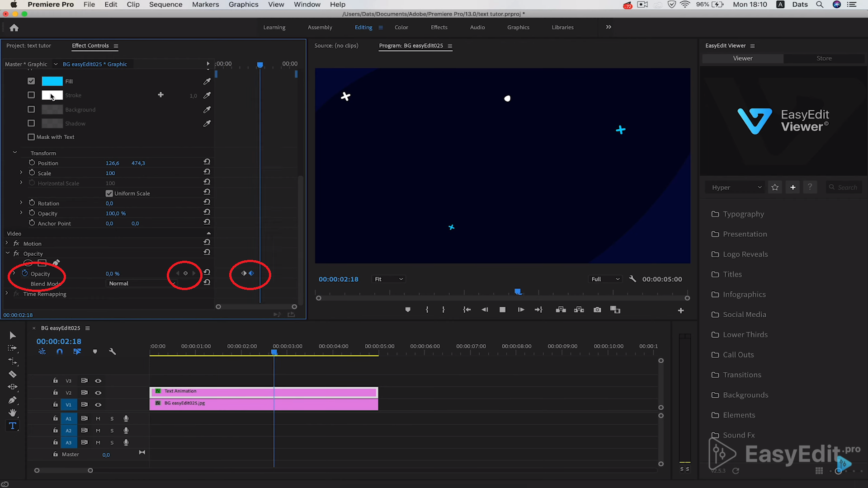Image resolution: width=868 pixels, height=488 pixels.
Task: Toggle lock on track V2
Action: coord(55,393)
